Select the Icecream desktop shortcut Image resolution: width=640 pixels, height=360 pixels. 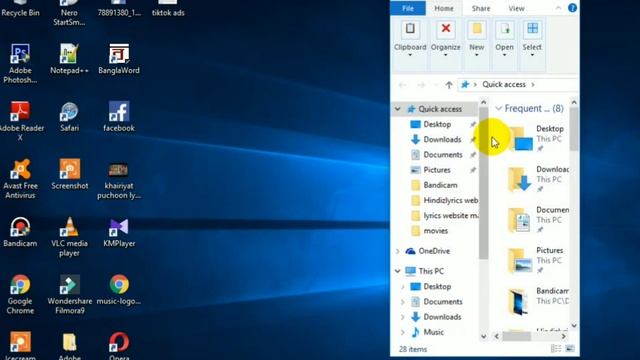tap(20, 346)
